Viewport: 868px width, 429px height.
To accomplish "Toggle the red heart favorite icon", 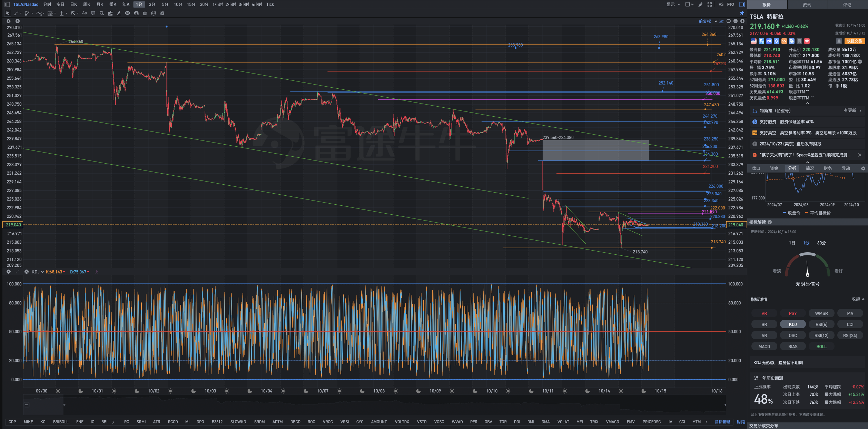I will point(807,41).
